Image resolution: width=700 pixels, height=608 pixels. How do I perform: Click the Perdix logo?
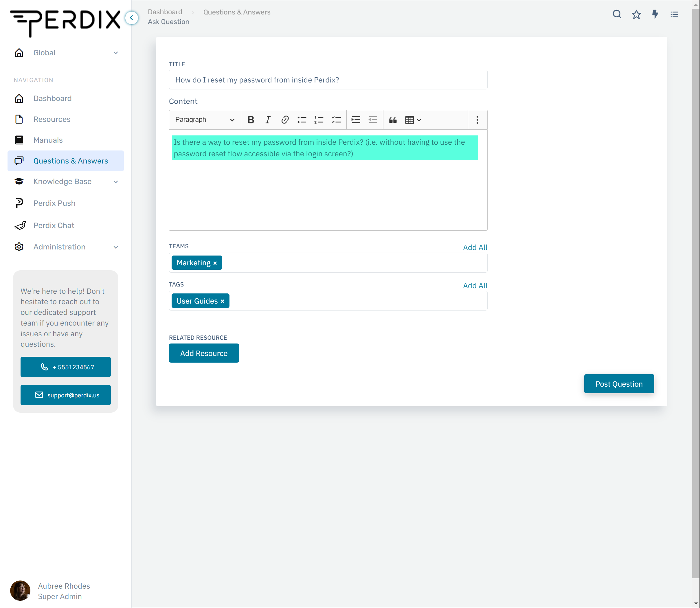coord(65,23)
